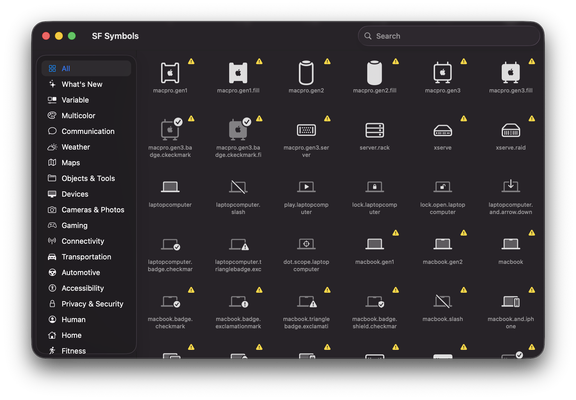
Task: Show the Maps category
Action: (86, 162)
